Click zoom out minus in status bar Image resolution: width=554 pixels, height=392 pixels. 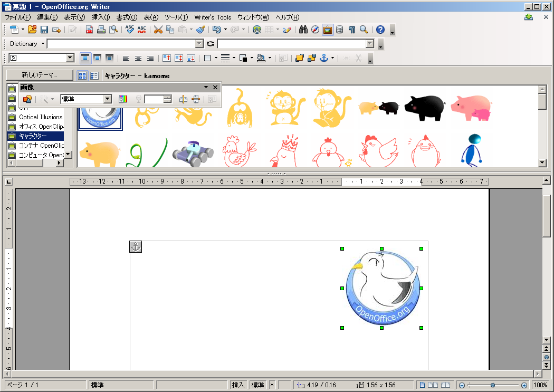tap(462, 385)
